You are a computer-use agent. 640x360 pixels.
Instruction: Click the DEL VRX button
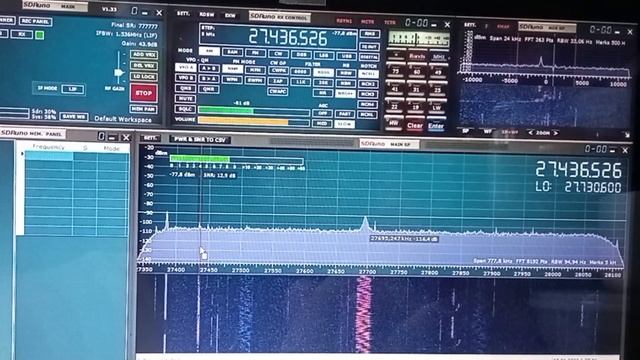(144, 65)
